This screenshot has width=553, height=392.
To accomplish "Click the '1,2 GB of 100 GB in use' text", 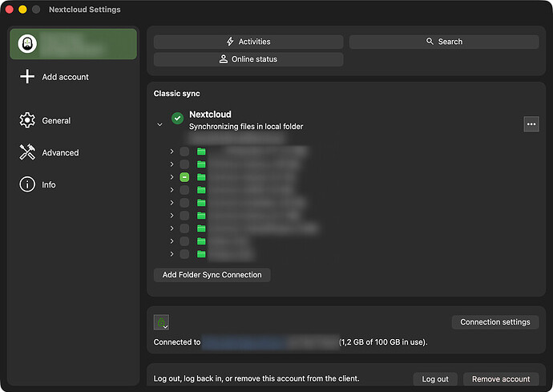I will (383, 342).
